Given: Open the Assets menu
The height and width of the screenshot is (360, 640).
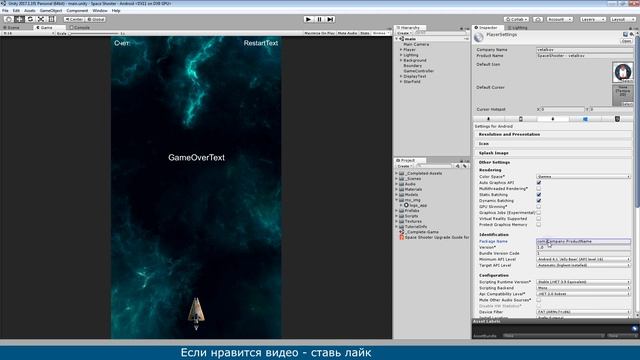Looking at the screenshot, I should point(30,11).
